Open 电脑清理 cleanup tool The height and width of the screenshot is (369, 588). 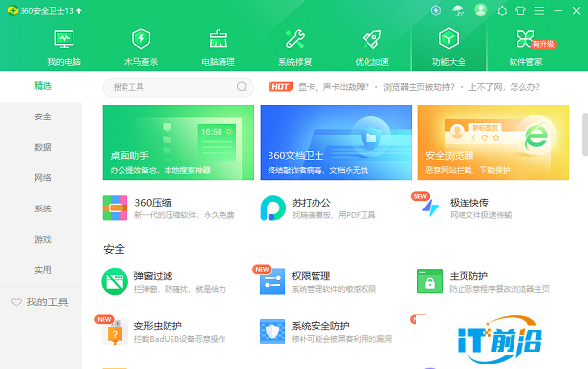point(218,47)
